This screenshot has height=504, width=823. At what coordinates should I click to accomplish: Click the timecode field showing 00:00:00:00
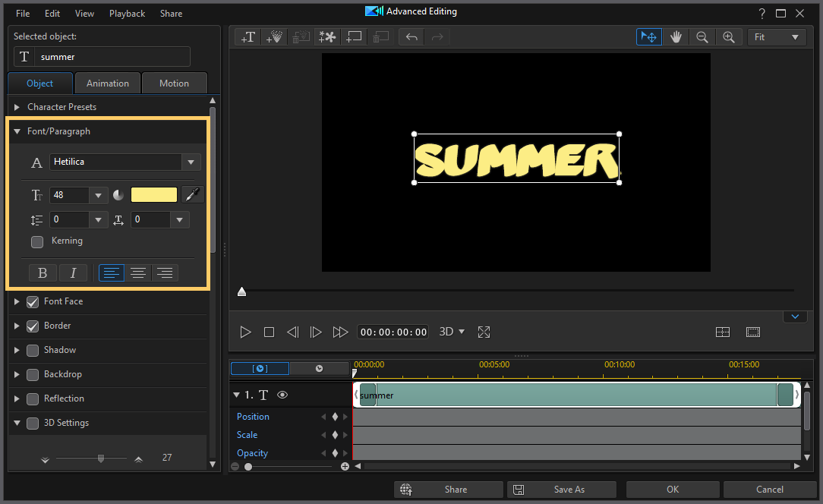(x=393, y=331)
